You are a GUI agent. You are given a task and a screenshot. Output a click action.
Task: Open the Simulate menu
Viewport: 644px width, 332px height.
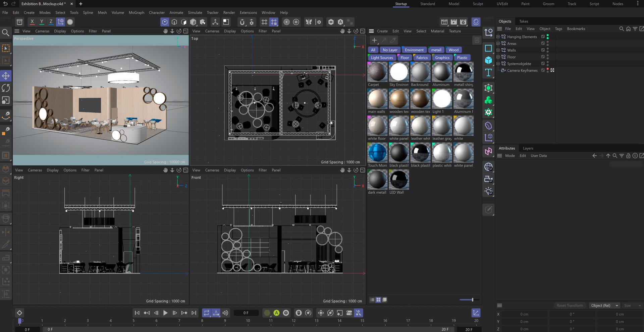click(195, 12)
